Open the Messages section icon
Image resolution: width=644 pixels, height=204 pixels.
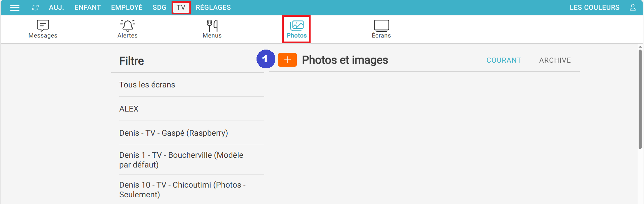point(43,25)
